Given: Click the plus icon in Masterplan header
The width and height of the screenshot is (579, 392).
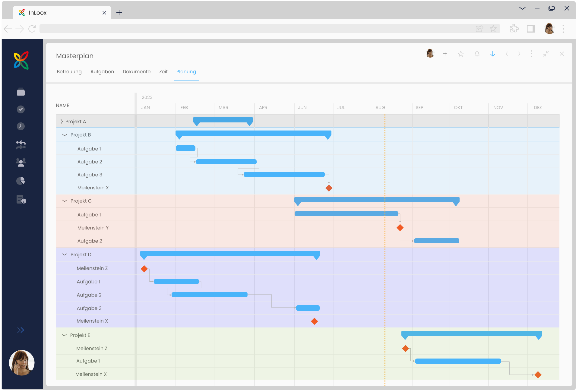Looking at the screenshot, I should click(x=445, y=54).
